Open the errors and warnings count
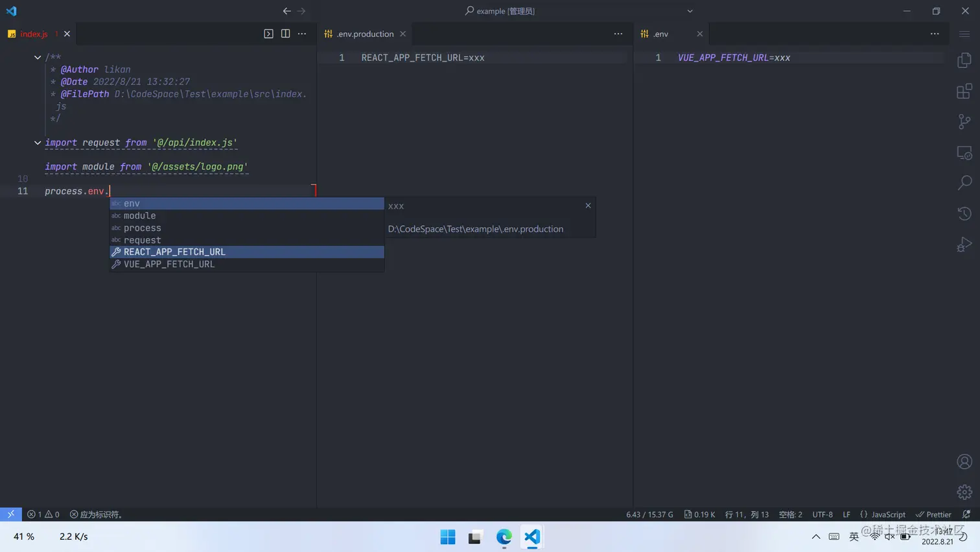Screen dimensions: 980x552 tap(43, 514)
